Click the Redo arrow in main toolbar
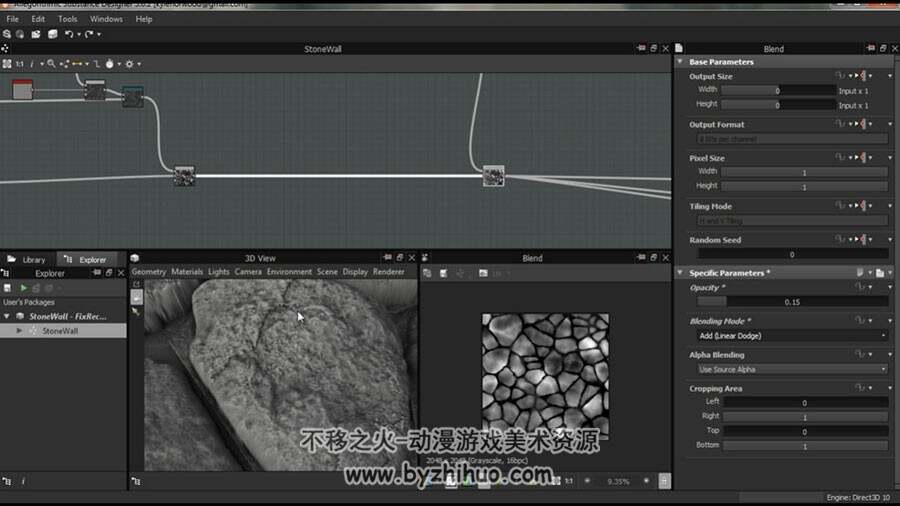The width and height of the screenshot is (900, 506). pos(89,34)
